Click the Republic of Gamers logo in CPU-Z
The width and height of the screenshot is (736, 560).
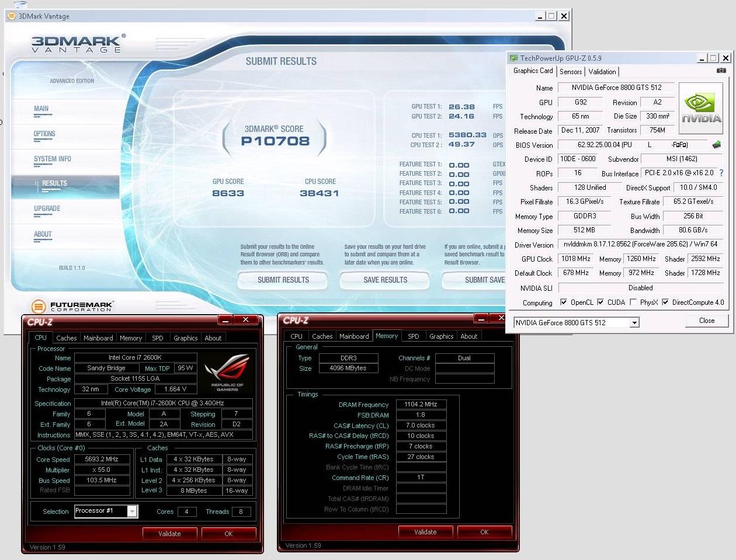(228, 371)
